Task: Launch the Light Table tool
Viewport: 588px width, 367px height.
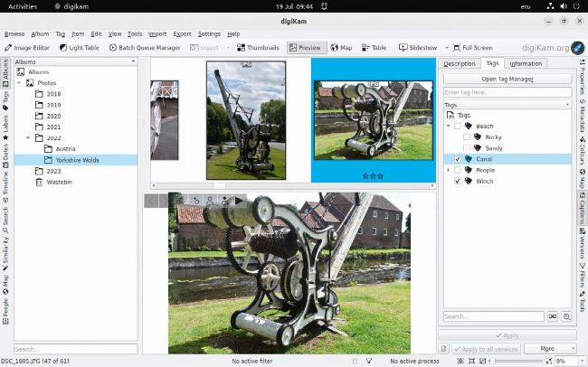Action: (x=81, y=48)
